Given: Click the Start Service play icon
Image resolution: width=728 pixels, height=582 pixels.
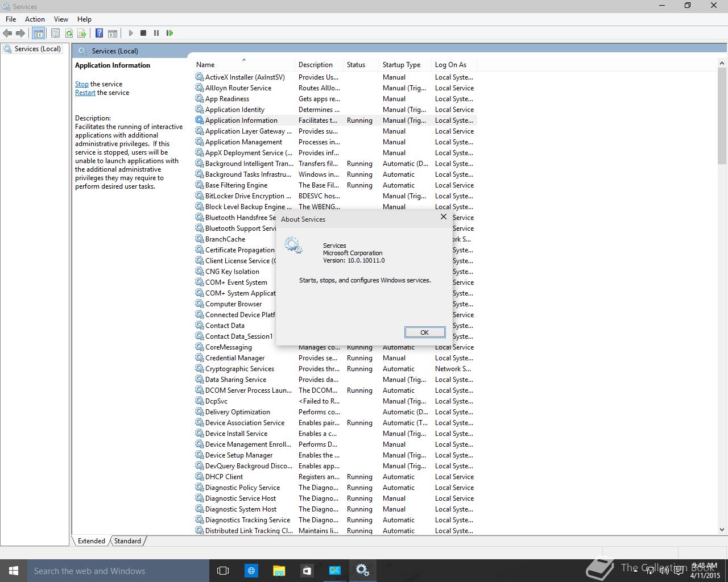Looking at the screenshot, I should 130,33.
